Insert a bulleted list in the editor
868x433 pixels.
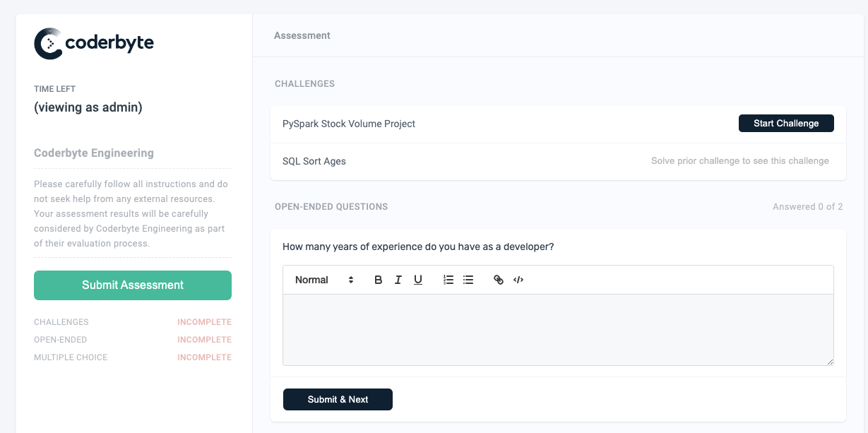(468, 280)
